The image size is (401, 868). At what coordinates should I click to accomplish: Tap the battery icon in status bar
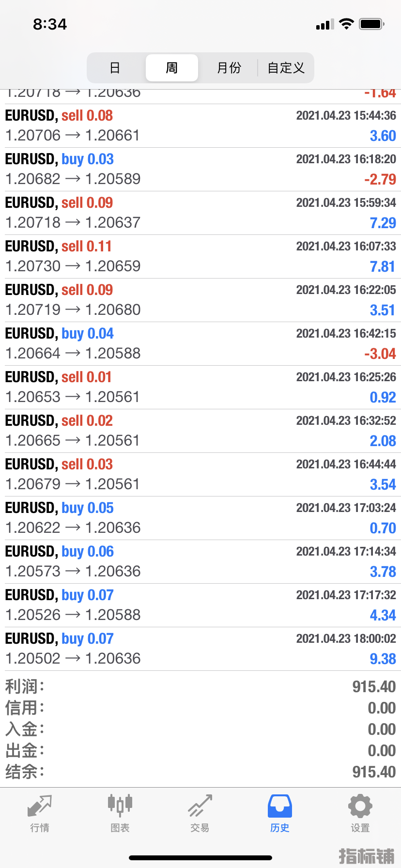(372, 24)
